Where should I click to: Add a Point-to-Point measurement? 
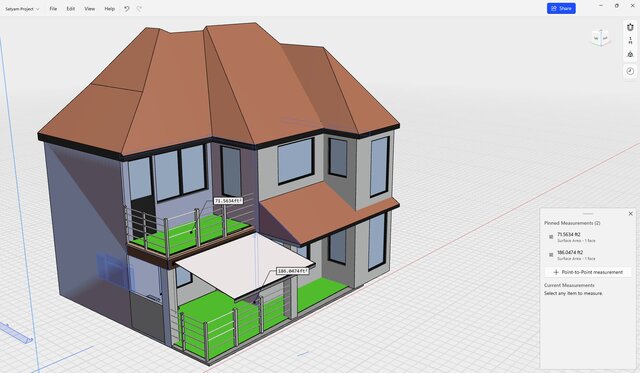(588, 272)
